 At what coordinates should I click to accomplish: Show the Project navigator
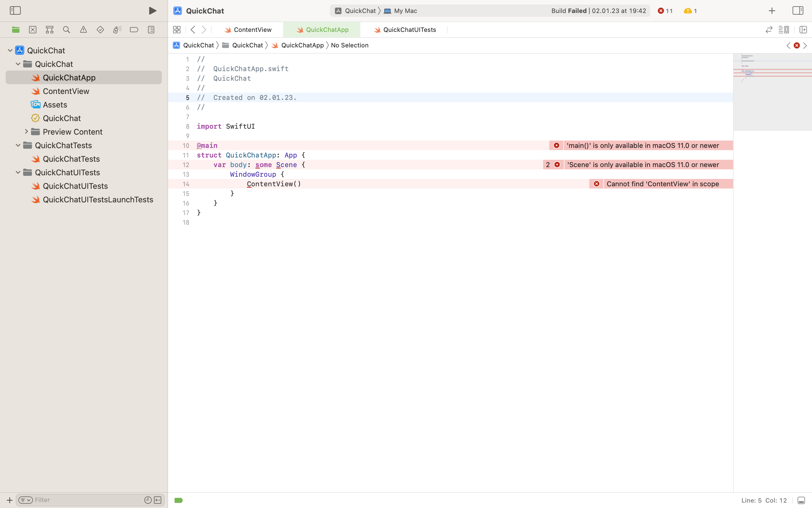tap(16, 30)
